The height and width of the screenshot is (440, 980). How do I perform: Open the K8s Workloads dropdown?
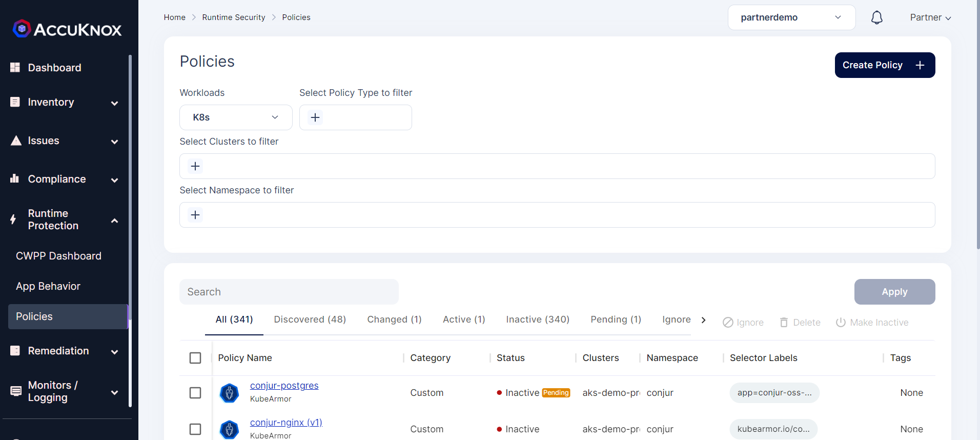tap(236, 117)
